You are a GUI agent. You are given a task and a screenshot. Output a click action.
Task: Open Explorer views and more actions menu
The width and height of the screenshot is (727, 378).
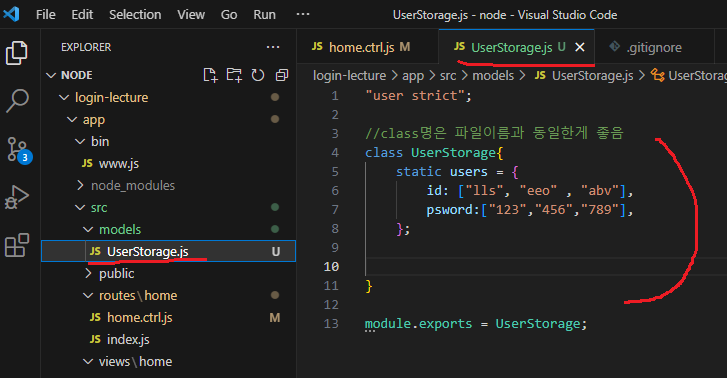click(273, 47)
